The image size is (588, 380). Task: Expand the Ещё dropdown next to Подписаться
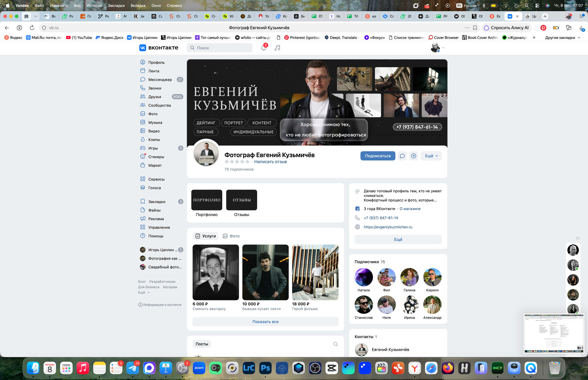[431, 156]
